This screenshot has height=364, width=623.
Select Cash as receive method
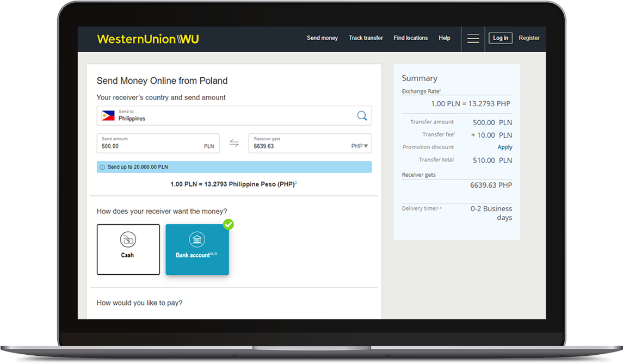[128, 250]
